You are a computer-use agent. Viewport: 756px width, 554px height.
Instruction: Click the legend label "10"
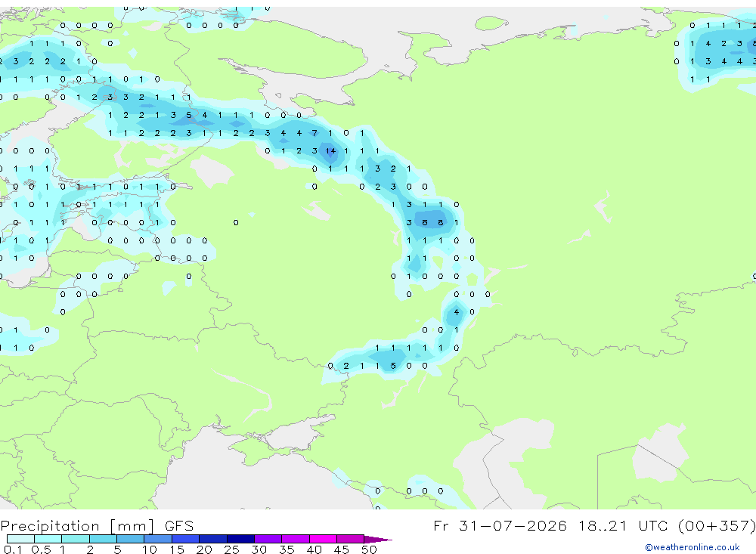point(149,549)
